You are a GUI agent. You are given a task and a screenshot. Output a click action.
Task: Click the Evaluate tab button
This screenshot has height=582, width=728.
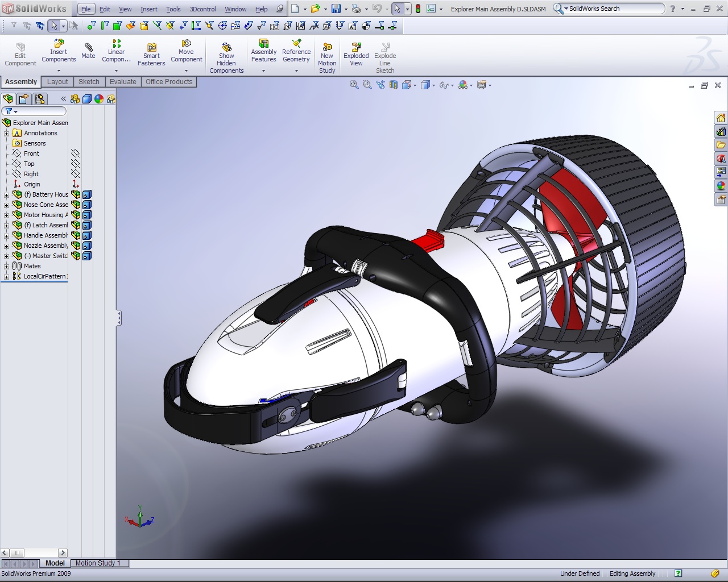pos(123,81)
